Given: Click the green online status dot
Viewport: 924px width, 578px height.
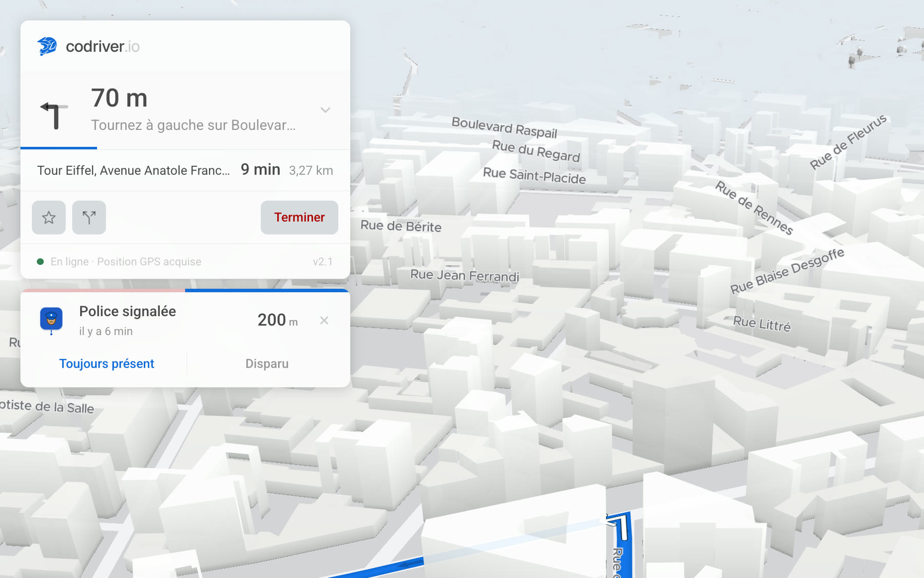Looking at the screenshot, I should (x=40, y=262).
